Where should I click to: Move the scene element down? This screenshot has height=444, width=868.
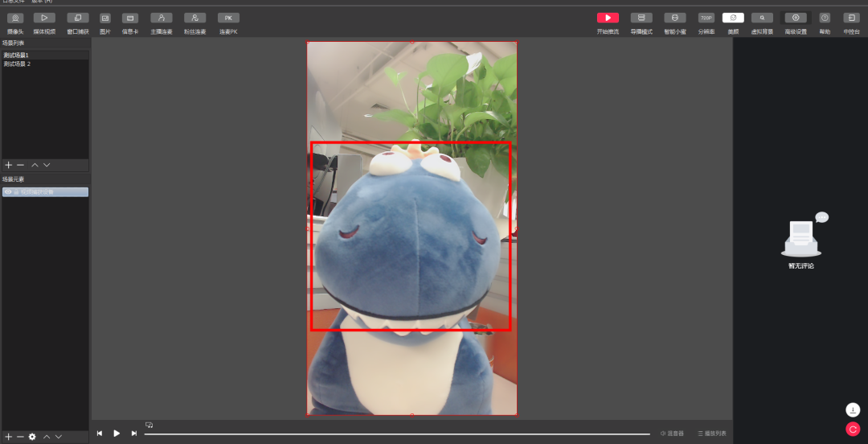click(59, 437)
